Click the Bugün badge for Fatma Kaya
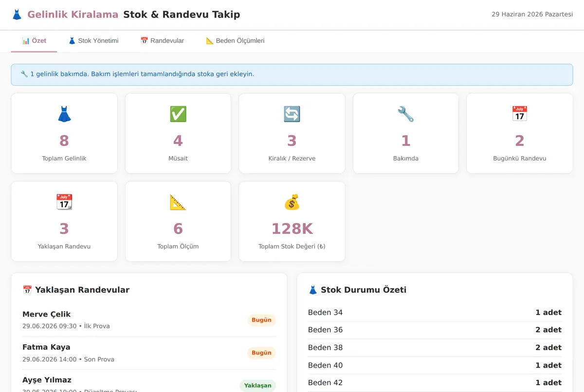The width and height of the screenshot is (584, 392). 261,353
